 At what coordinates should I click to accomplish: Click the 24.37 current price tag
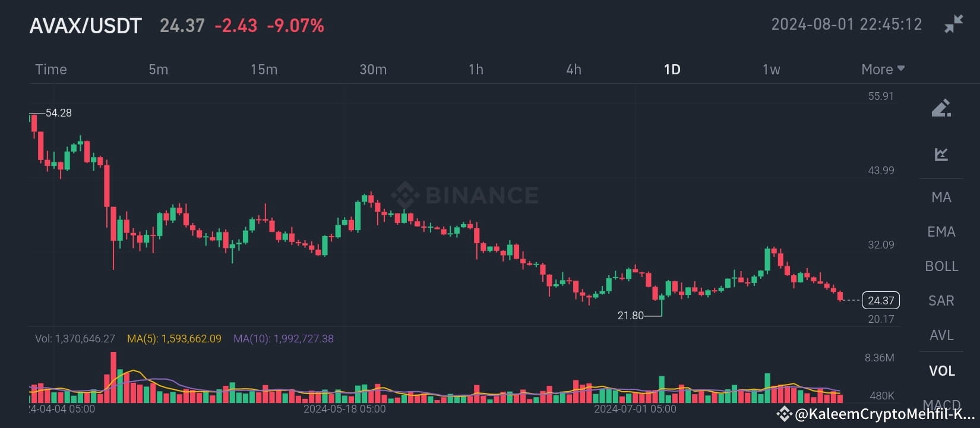[x=881, y=300]
